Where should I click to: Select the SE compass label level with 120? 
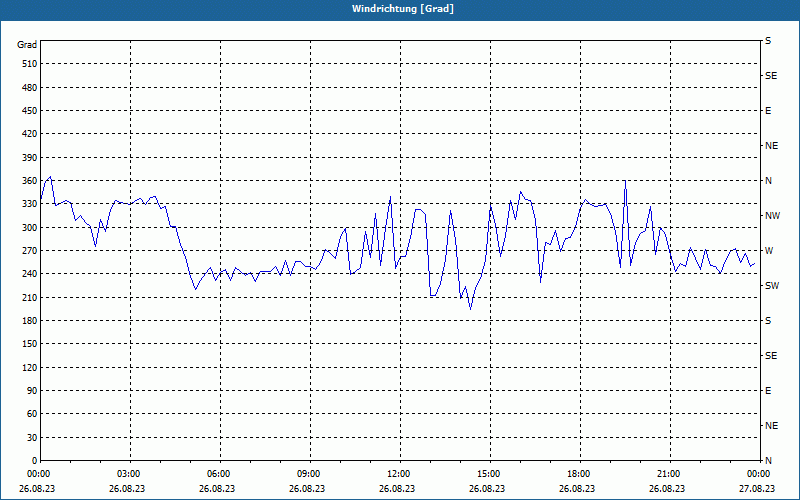[x=771, y=356]
